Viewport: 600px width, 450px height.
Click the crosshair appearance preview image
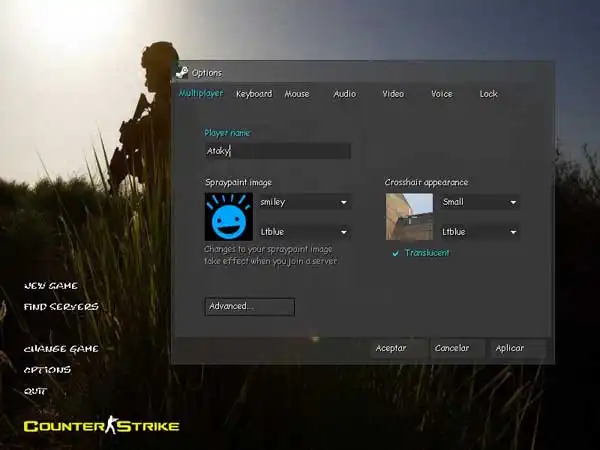pyautogui.click(x=409, y=217)
